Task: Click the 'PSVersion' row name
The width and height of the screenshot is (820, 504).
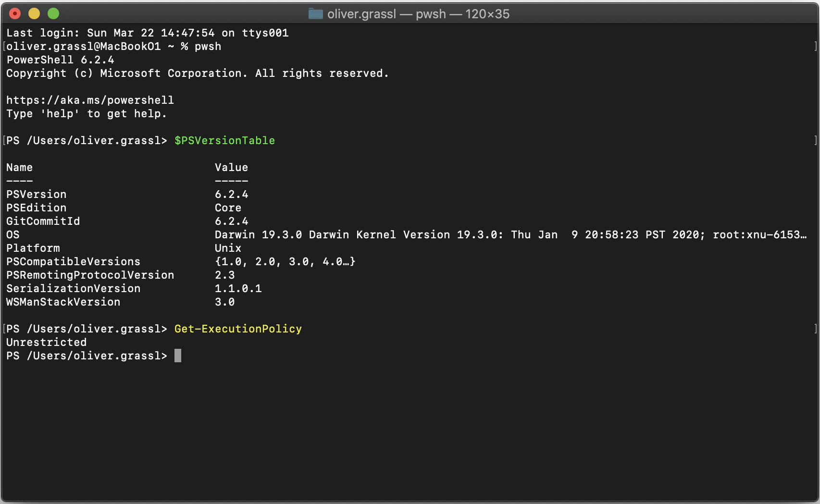Action: (37, 195)
